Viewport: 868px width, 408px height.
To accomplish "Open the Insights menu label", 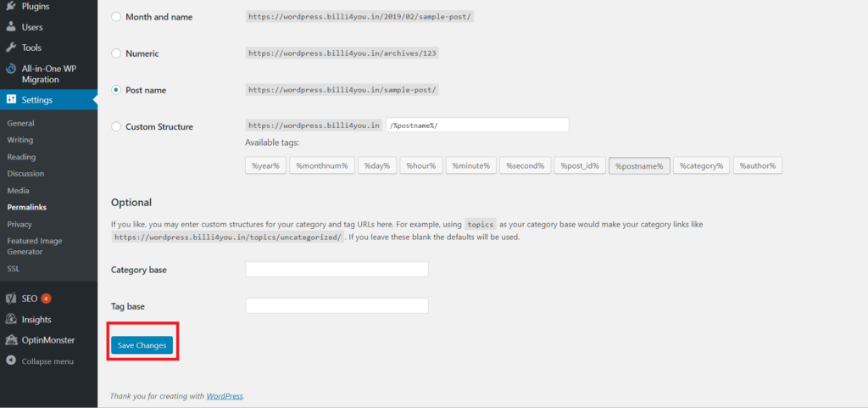I will 36,320.
